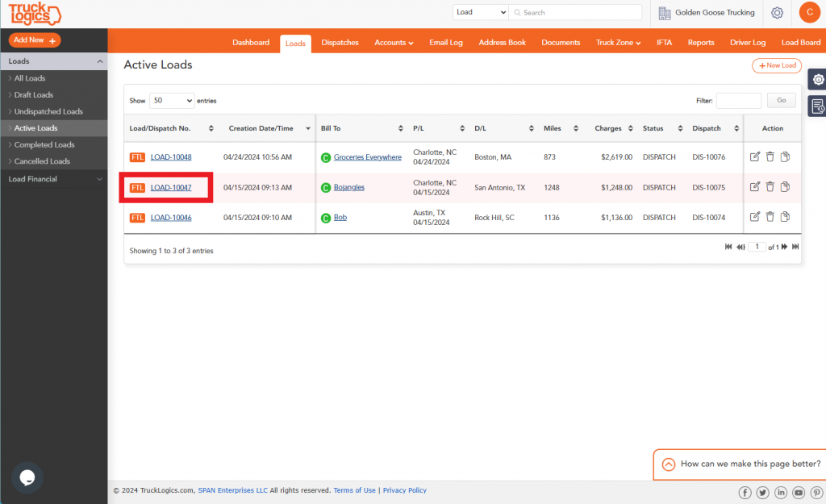Open the Email Log tab

(x=445, y=43)
